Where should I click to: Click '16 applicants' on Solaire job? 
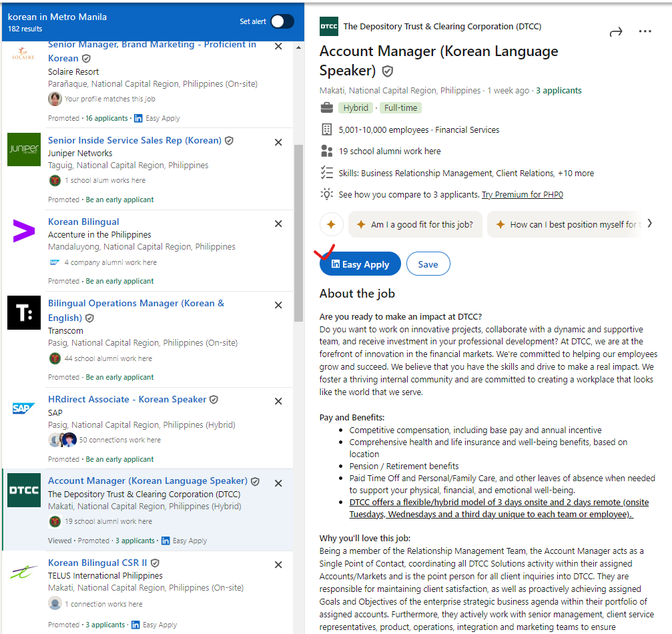pos(107,118)
